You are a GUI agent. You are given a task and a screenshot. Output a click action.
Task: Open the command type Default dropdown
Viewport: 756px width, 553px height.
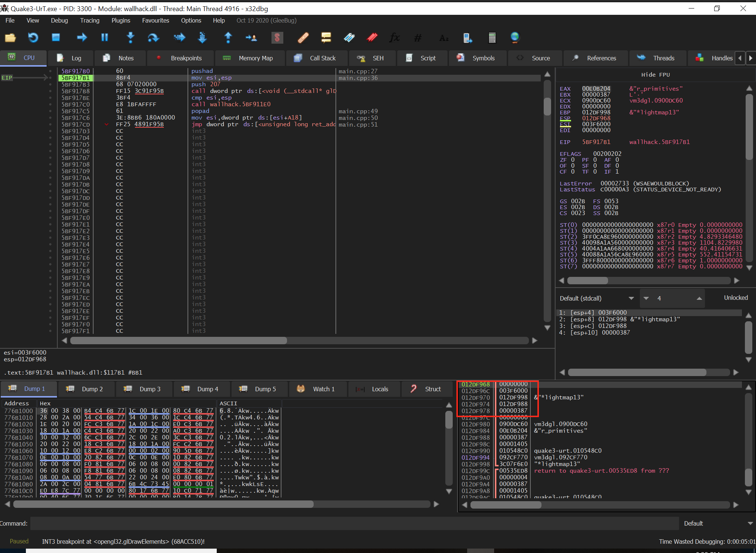[718, 523]
